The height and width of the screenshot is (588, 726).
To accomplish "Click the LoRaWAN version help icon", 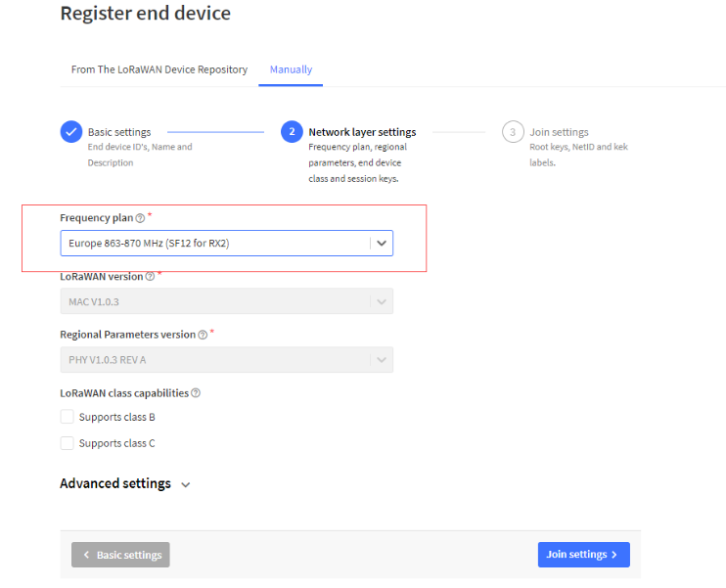I will coord(150,277).
